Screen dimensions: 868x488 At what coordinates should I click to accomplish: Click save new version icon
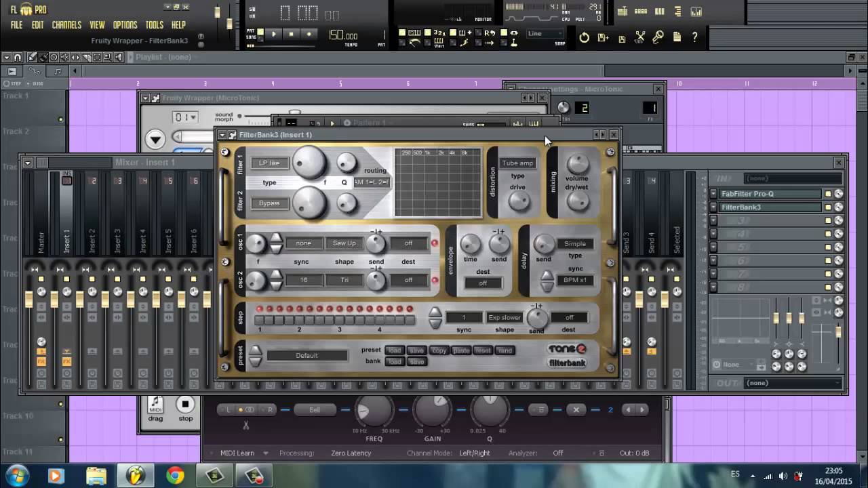(x=603, y=38)
